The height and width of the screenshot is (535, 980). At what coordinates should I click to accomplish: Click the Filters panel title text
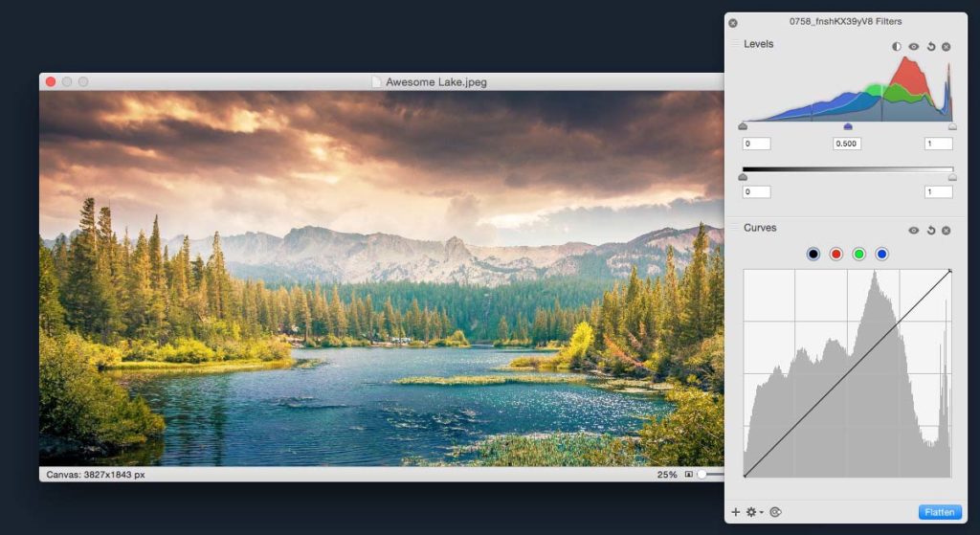[x=846, y=21]
